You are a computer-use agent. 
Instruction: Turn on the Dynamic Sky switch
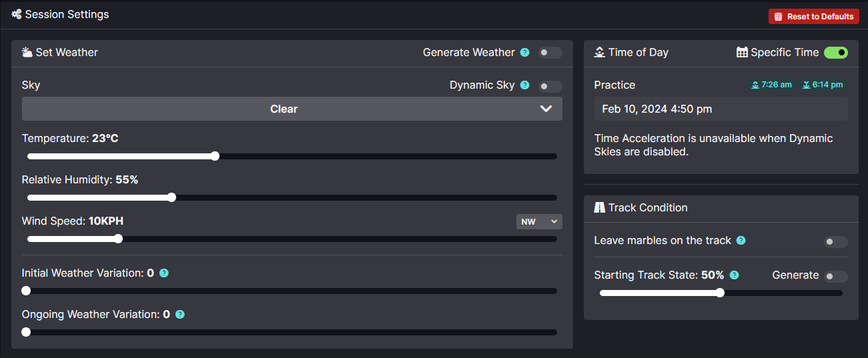point(550,86)
